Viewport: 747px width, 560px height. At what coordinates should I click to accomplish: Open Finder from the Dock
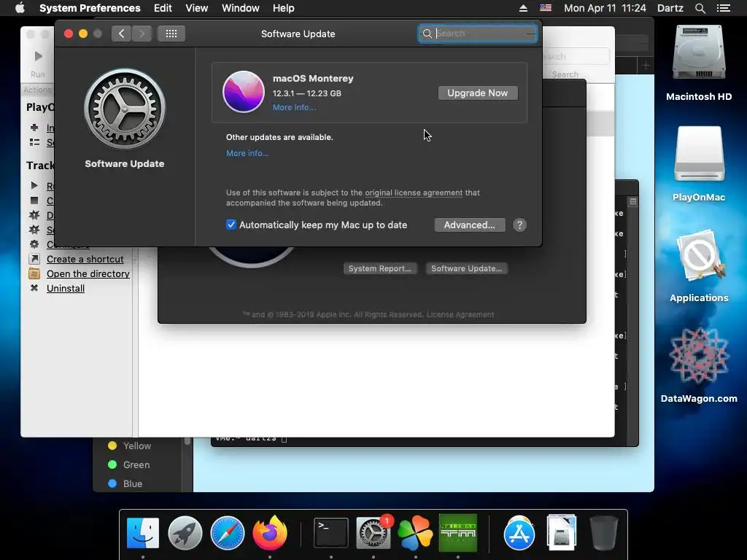point(143,533)
